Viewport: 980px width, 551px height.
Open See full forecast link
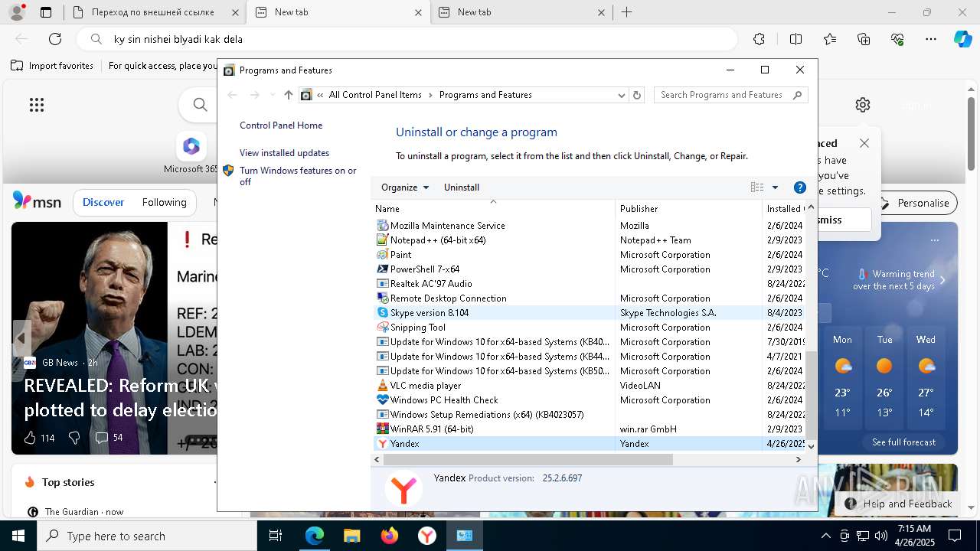pos(903,442)
